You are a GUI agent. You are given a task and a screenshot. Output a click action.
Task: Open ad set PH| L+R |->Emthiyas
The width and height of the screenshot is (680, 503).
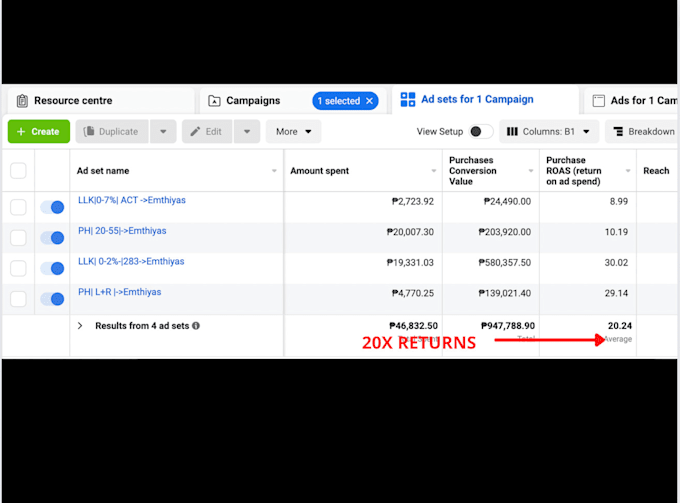tap(119, 292)
